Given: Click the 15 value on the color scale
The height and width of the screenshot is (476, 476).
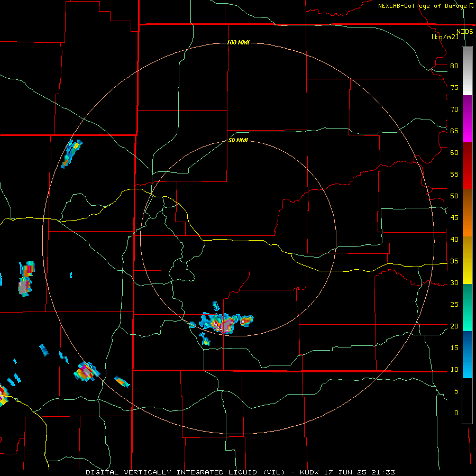Looking at the screenshot, I should [454, 348].
